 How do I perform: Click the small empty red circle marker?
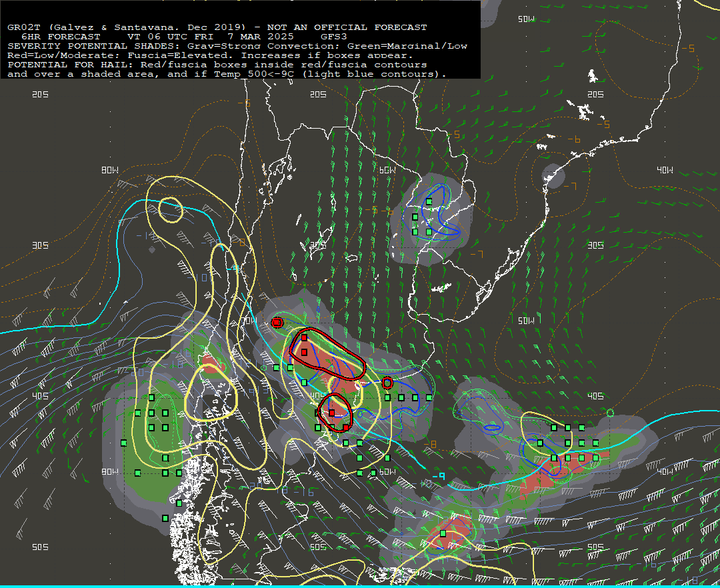click(387, 383)
